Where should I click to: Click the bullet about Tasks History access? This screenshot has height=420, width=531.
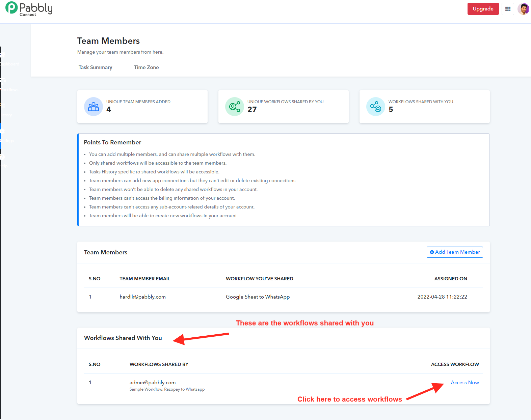[154, 172]
